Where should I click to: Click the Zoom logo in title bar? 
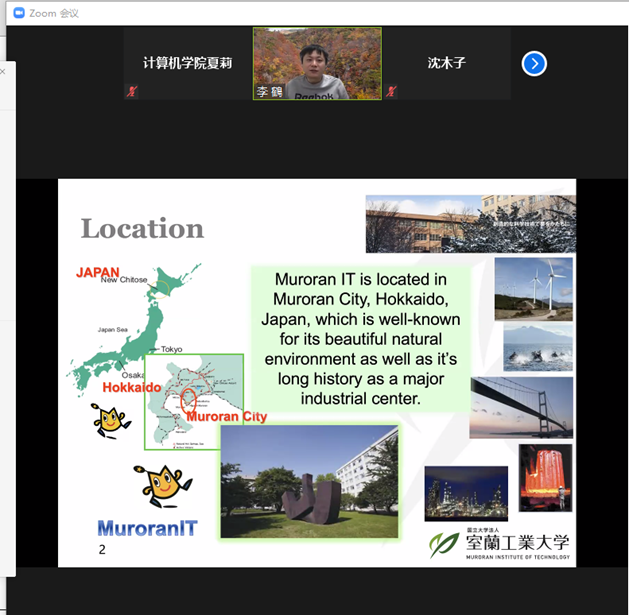17,13
